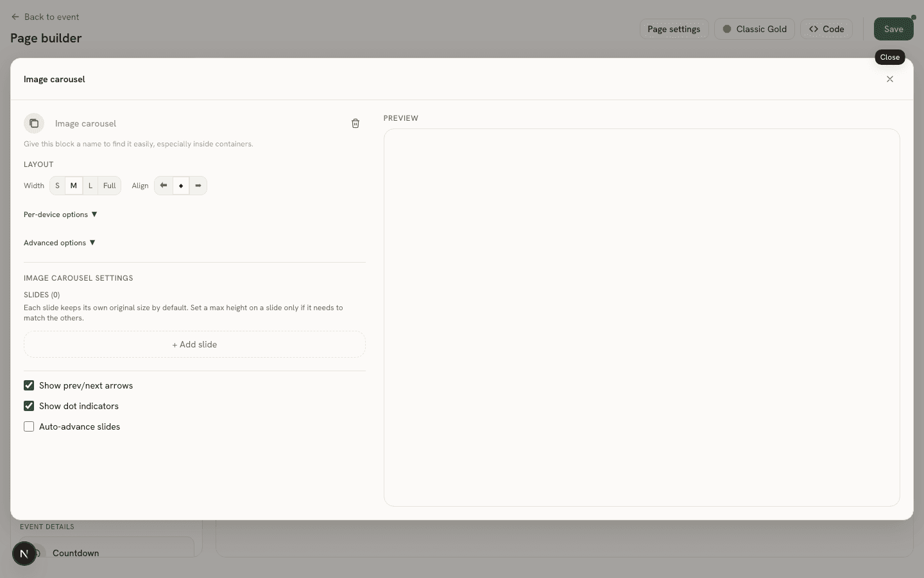Click the SLIDES (0) label

tap(42, 295)
